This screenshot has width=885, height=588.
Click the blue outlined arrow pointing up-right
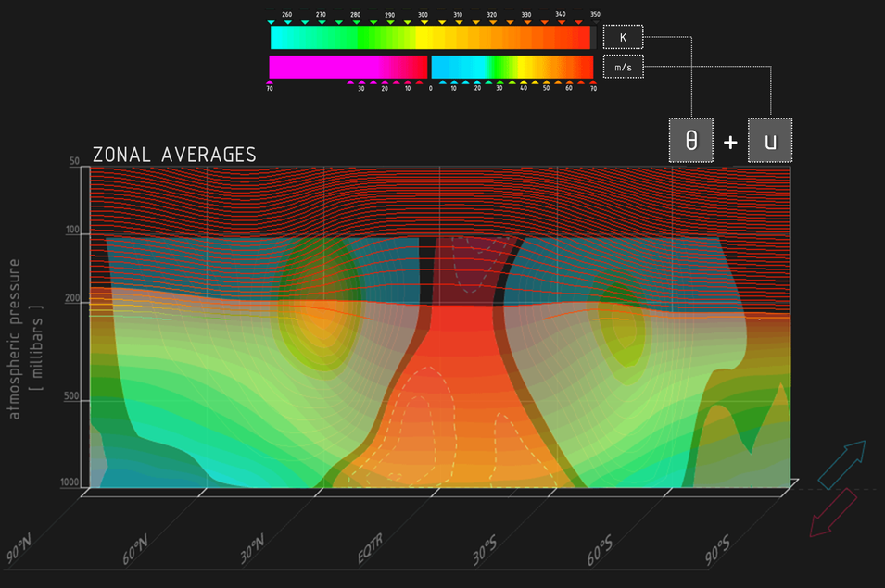pyautogui.click(x=841, y=465)
